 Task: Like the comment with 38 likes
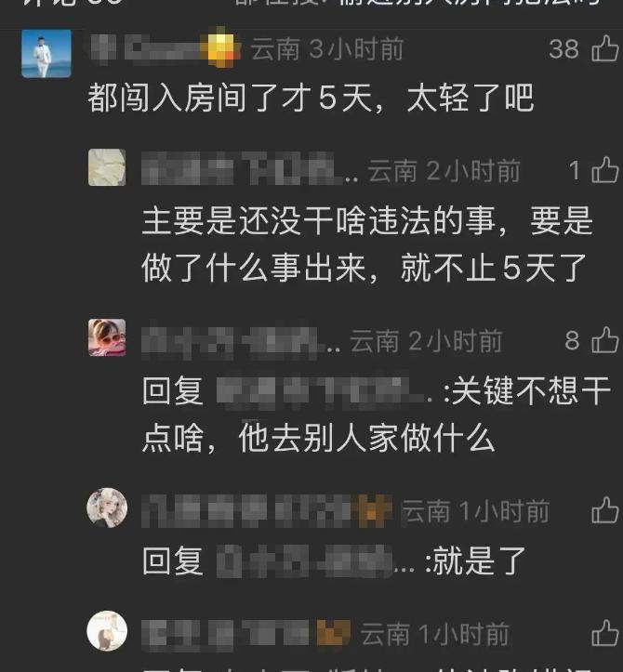(x=605, y=48)
